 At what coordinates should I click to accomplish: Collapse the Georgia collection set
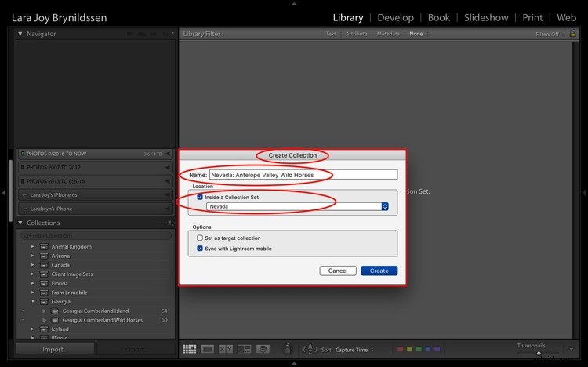coord(33,301)
